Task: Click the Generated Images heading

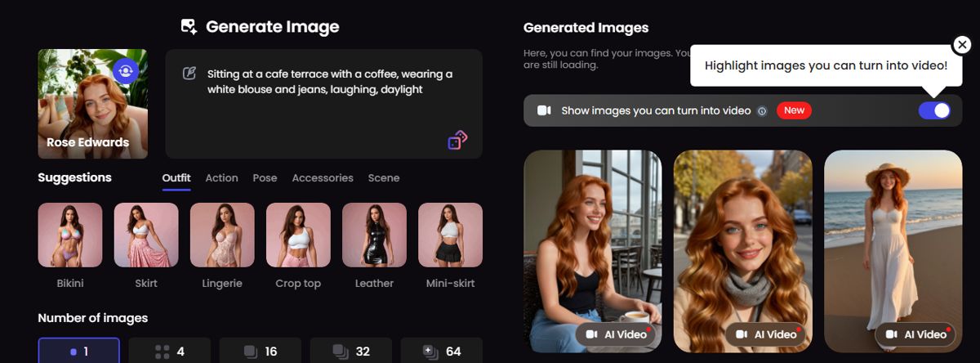Action: [x=586, y=28]
